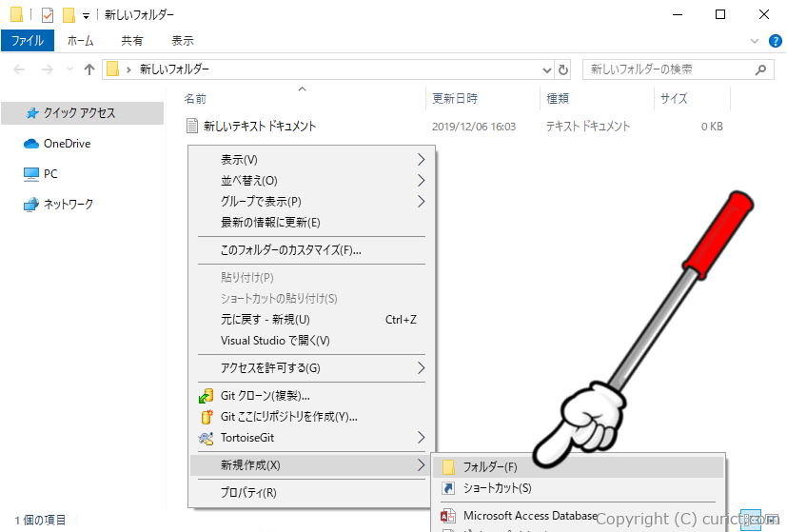The height and width of the screenshot is (532, 787).
Task: Choose 元に戻す - 新規(U)
Action: 311,319
